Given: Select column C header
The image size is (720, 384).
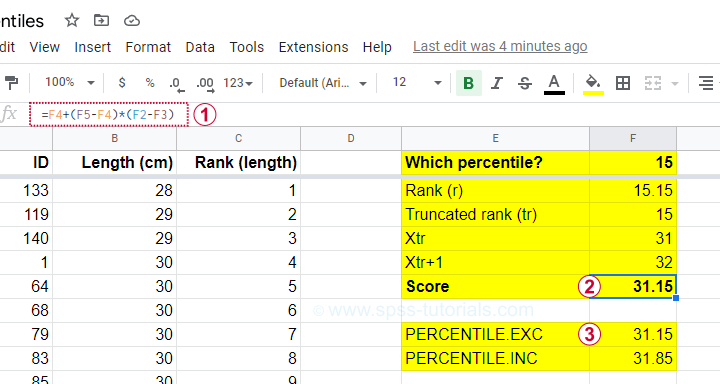Looking at the screenshot, I should (238, 138).
